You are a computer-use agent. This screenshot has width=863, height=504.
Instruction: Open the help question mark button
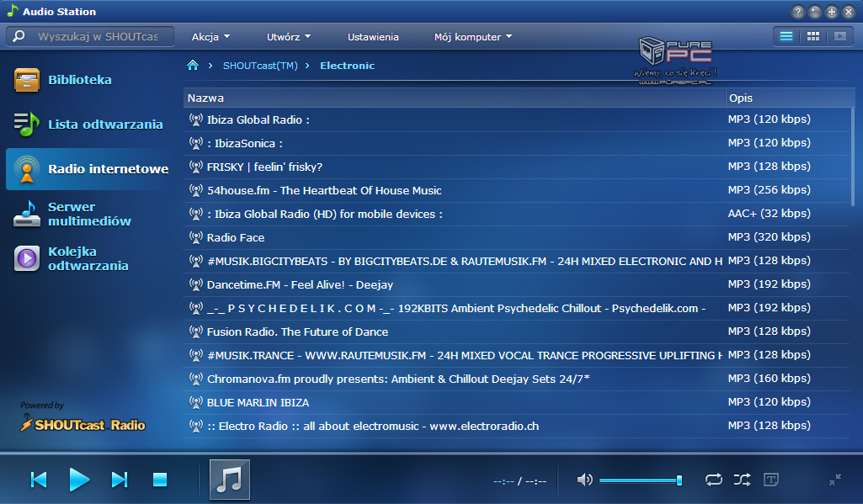[x=797, y=12]
